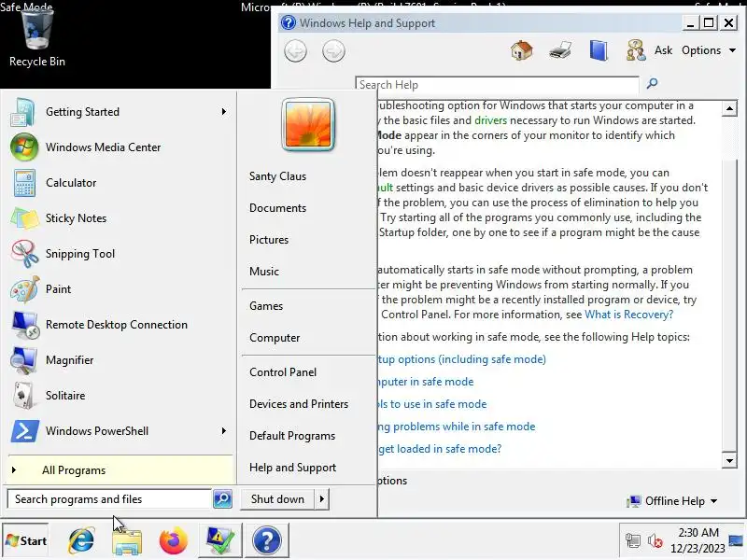Click the Search Help magnifier icon
This screenshot has width=747, height=560.
point(652,84)
